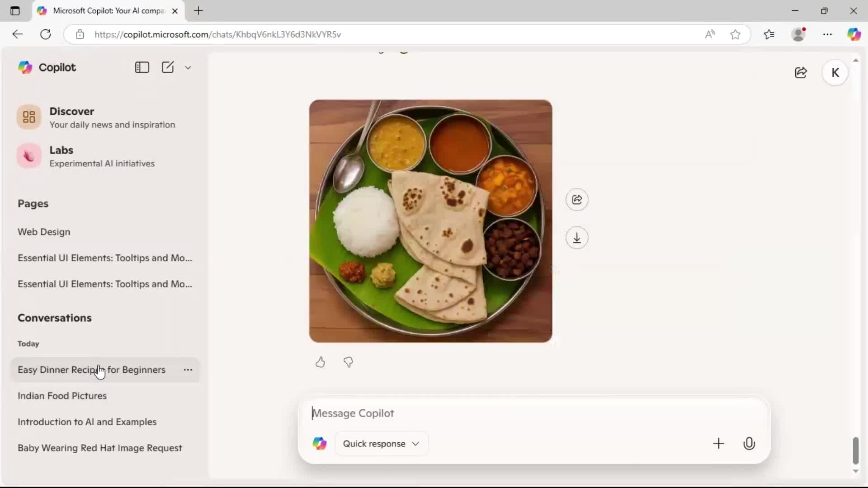This screenshot has height=488, width=868.
Task: Open Labs experimental AI initiatives
Action: coord(105,156)
